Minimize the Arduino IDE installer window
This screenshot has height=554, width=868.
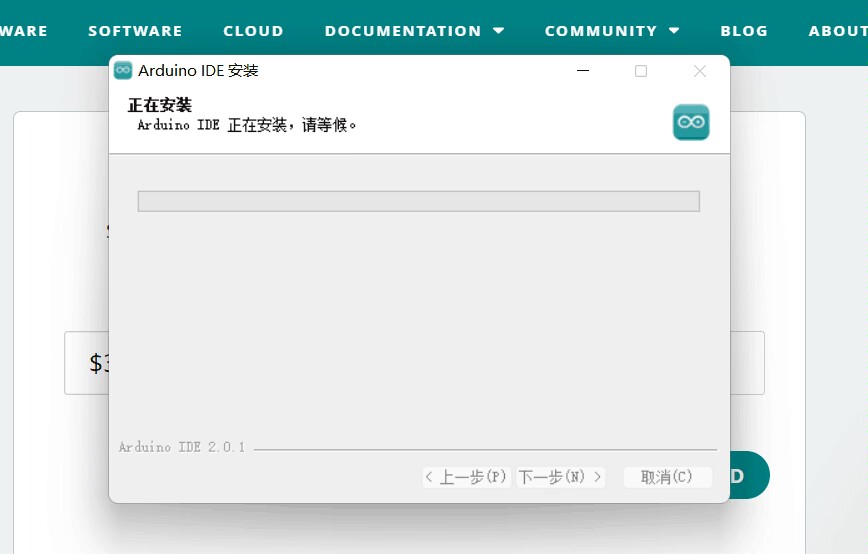(583, 71)
